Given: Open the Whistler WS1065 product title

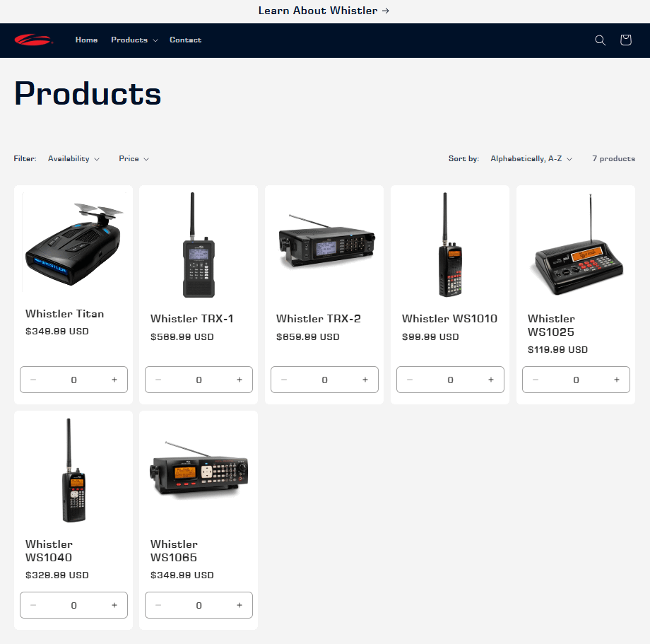Looking at the screenshot, I should 174,551.
